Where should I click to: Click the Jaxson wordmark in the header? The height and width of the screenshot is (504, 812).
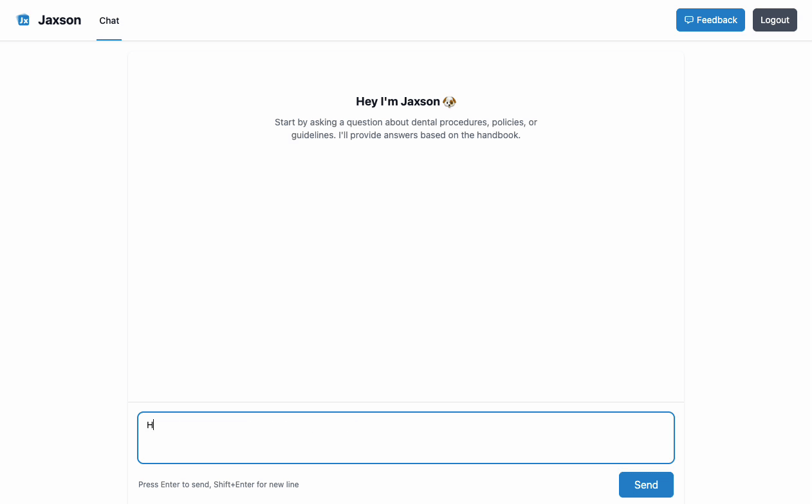tap(59, 20)
